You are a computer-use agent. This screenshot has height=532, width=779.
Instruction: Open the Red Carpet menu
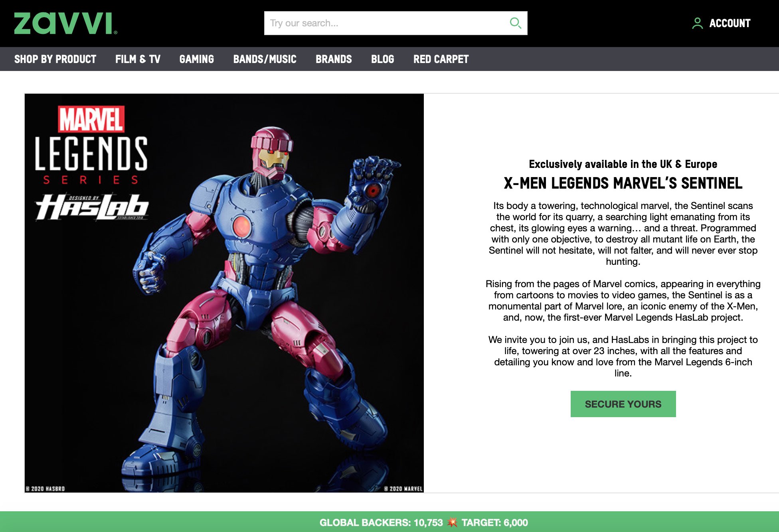click(x=441, y=59)
